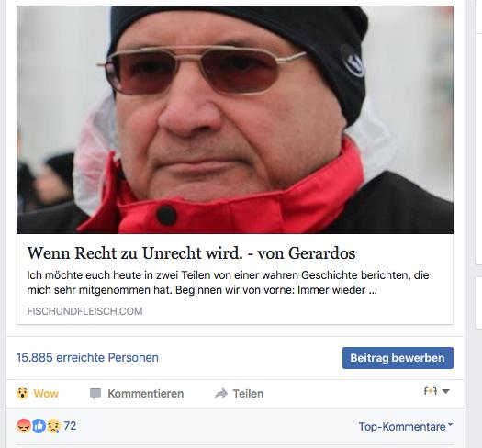Click the article description starting Ich möchte euch

(x=228, y=283)
